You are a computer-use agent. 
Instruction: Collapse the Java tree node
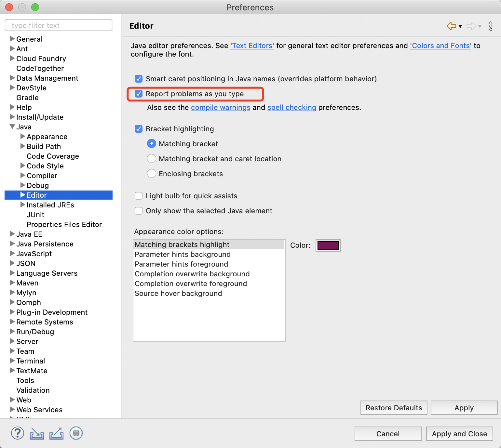coord(12,126)
